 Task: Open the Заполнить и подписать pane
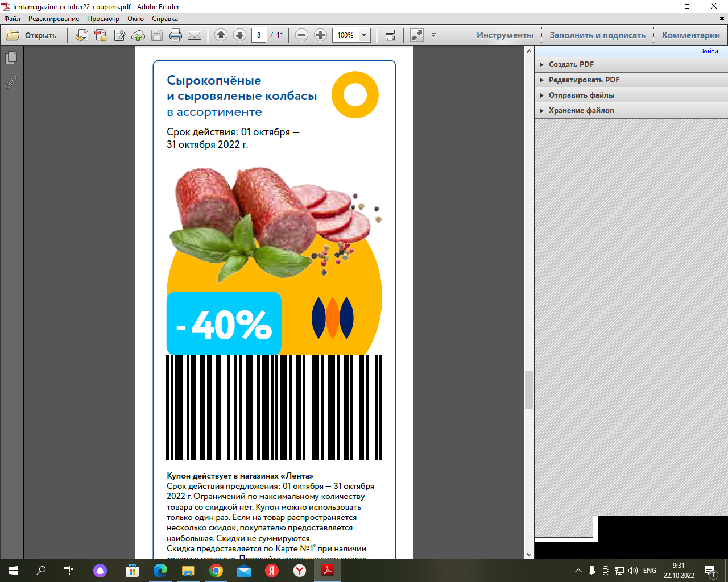(598, 35)
